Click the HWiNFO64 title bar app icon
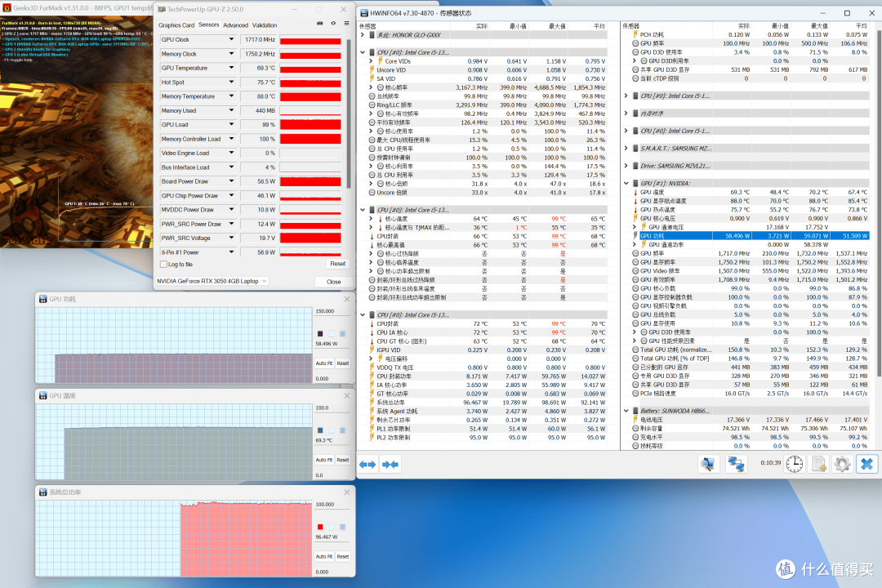Image resolution: width=882 pixels, height=588 pixels. [364, 13]
